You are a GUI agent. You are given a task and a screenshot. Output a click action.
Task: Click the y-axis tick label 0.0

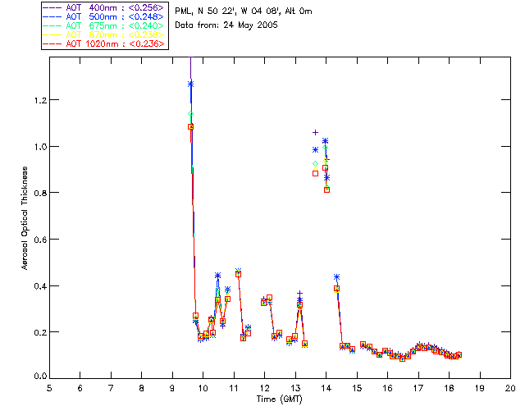tap(40, 377)
